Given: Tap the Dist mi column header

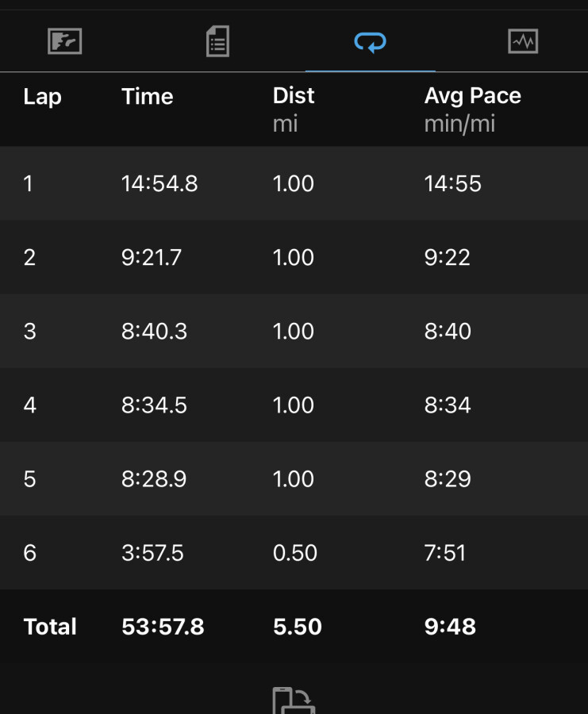Looking at the screenshot, I should click(x=294, y=109).
